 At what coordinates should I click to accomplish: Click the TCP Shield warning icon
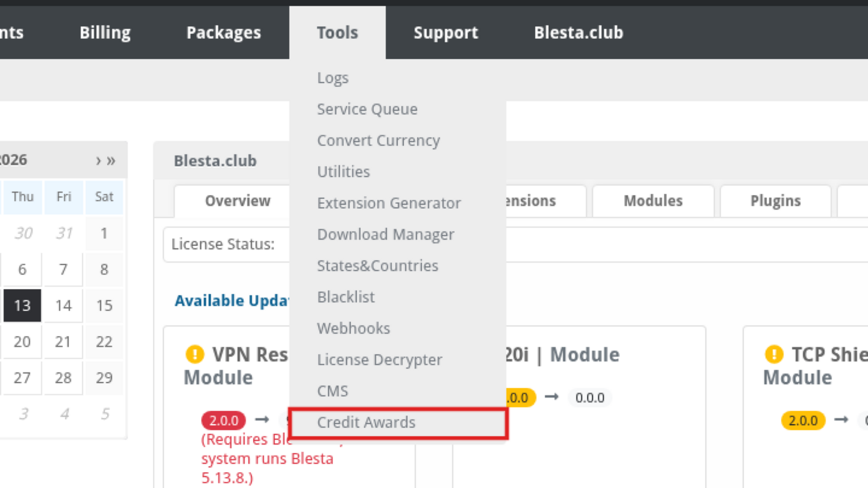[774, 354]
